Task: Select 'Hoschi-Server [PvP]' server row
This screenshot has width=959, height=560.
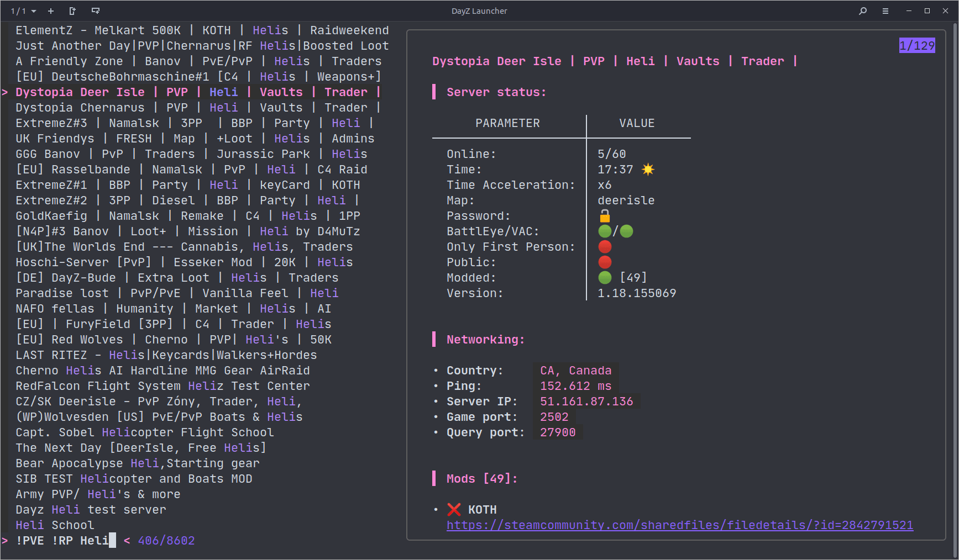Action: coord(184,262)
